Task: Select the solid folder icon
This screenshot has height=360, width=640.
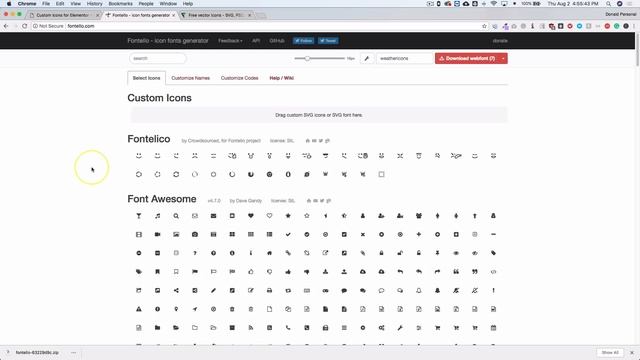Action: [x=158, y=328]
